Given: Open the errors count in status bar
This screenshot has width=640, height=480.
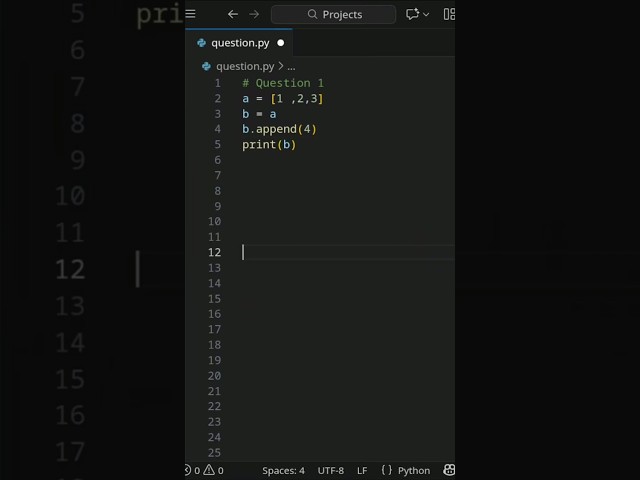Looking at the screenshot, I should point(192,470).
